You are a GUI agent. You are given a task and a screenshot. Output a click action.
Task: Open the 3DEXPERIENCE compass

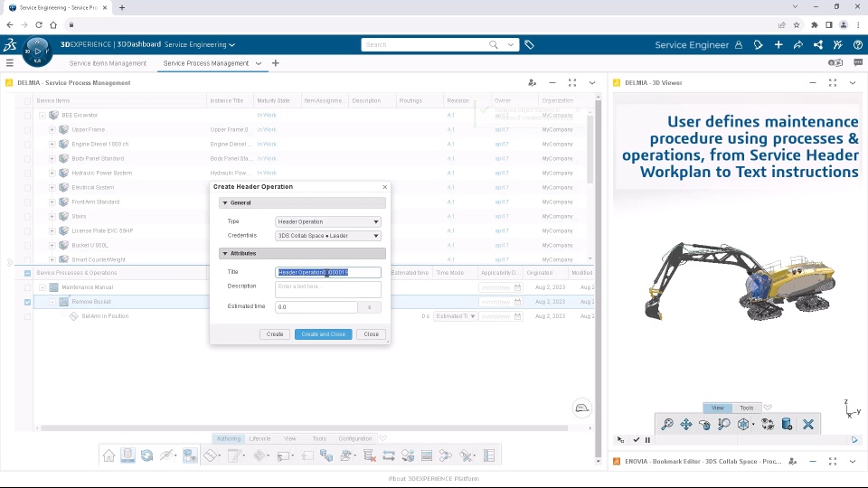[37, 52]
